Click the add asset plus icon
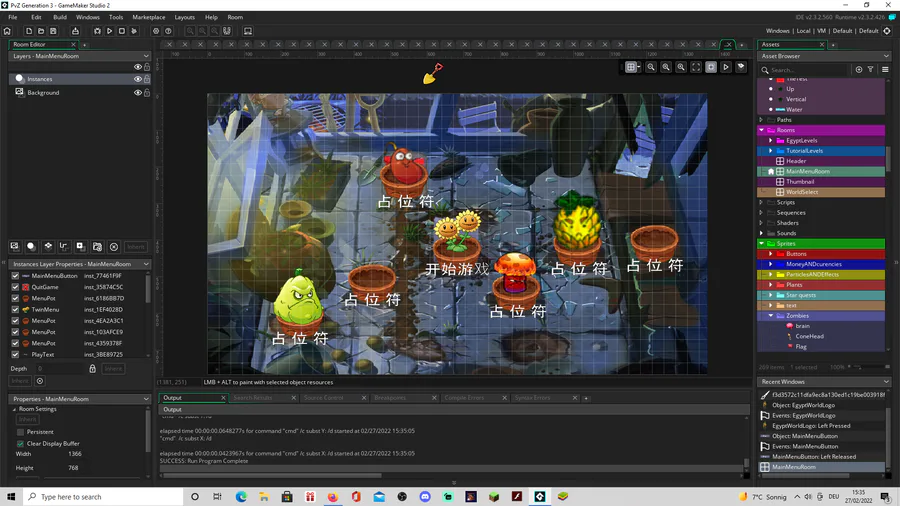The image size is (900, 506). [x=859, y=69]
